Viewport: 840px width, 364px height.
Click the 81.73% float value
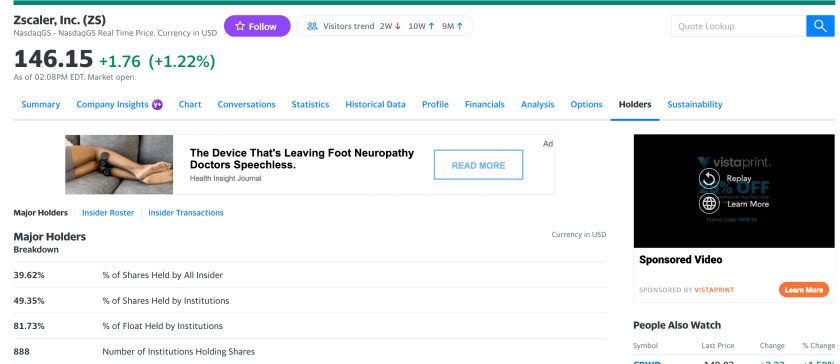point(29,326)
